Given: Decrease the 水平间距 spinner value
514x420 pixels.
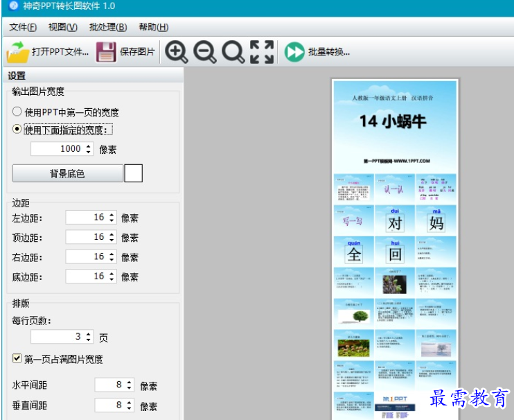Looking at the screenshot, I should (129, 388).
